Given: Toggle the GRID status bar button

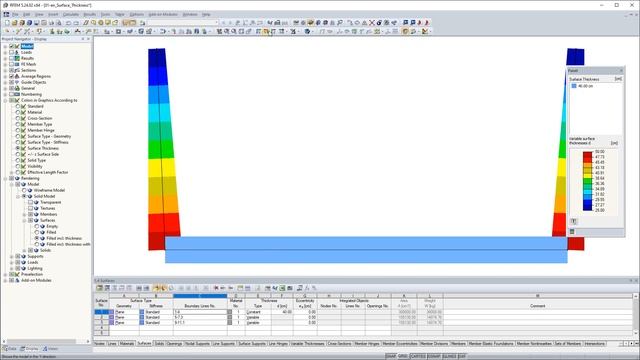Looking at the screenshot, I should click(x=403, y=356).
